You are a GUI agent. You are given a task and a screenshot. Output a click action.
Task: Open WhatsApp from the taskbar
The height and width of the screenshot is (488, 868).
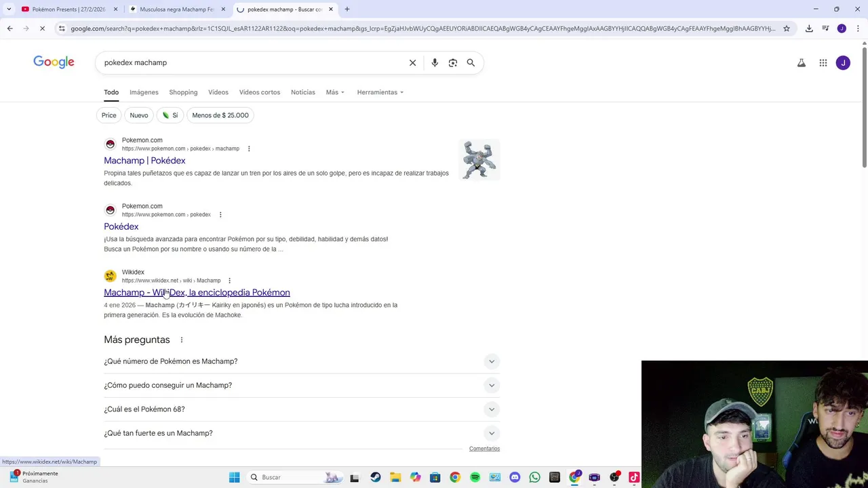[534, 477]
